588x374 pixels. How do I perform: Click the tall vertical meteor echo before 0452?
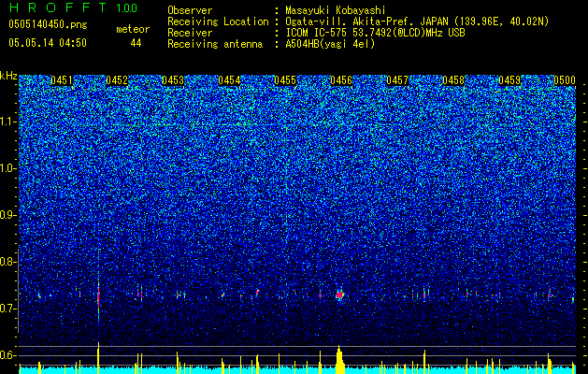(98, 298)
